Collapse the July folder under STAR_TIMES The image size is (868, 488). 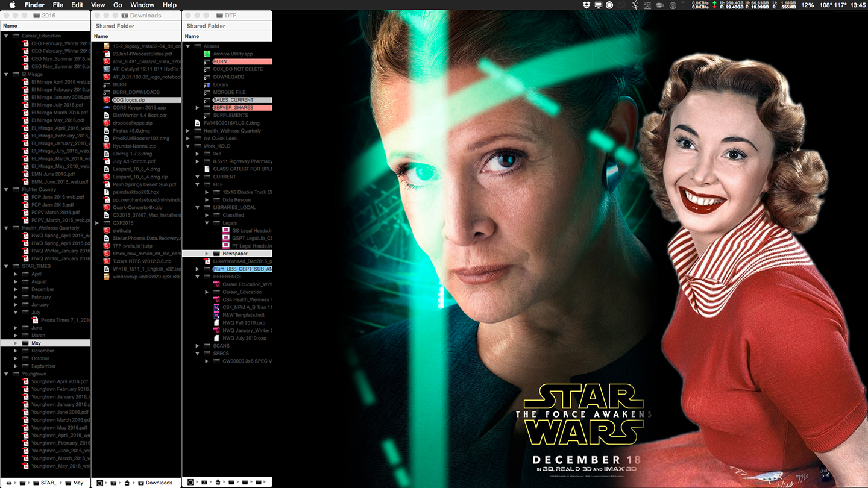16,313
